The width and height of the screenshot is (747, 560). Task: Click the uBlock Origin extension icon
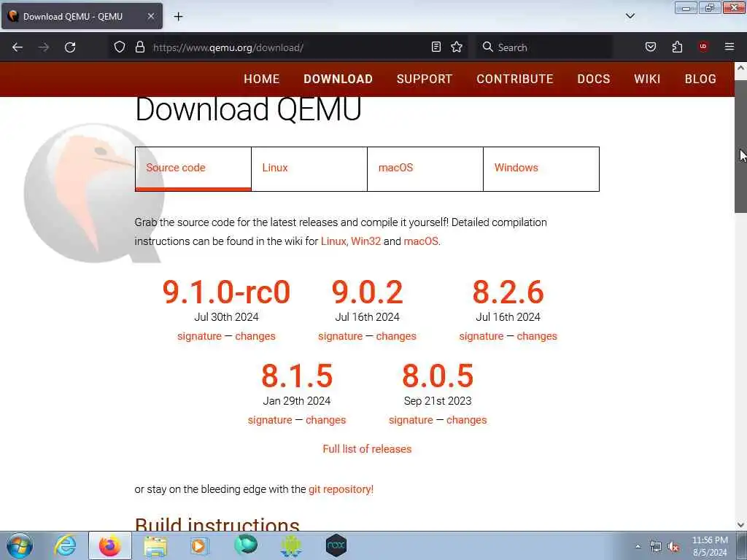point(703,47)
